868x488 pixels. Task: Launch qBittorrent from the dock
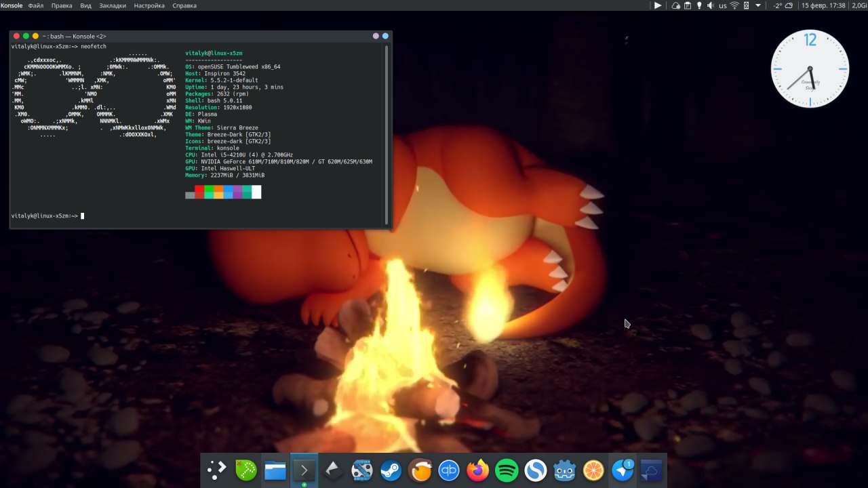click(x=449, y=470)
